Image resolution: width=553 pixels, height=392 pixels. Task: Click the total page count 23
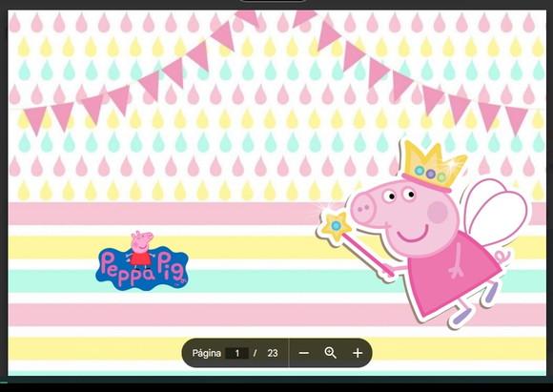(x=273, y=353)
